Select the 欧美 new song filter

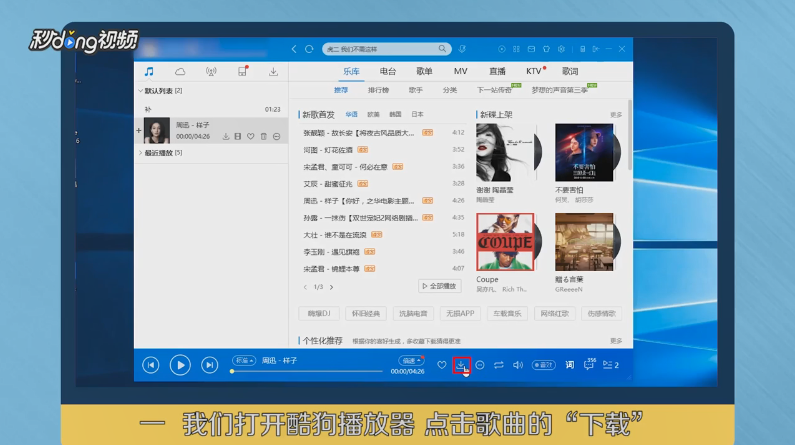(x=373, y=115)
